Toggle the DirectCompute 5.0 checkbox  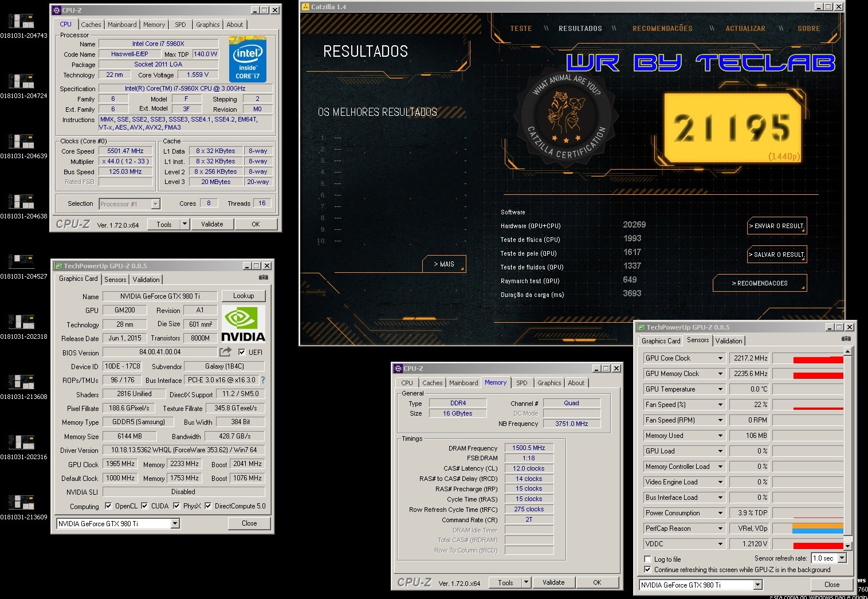pyautogui.click(x=208, y=506)
